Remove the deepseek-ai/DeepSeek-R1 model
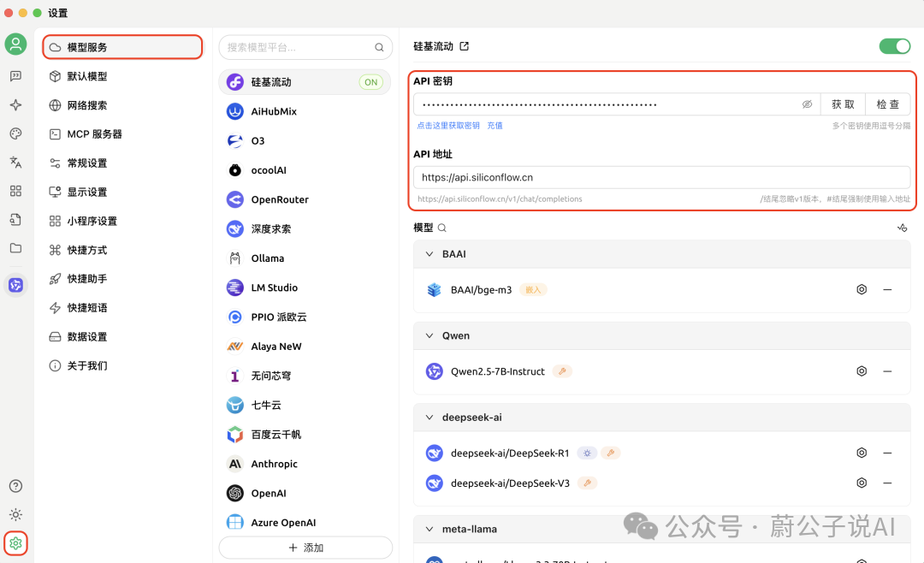This screenshot has width=924, height=563. (x=887, y=453)
